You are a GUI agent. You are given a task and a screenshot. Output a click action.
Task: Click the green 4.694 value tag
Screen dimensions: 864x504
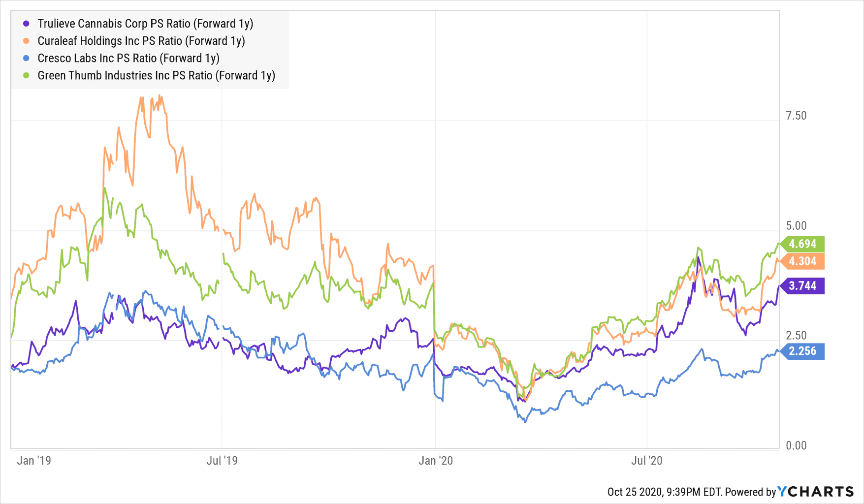802,244
